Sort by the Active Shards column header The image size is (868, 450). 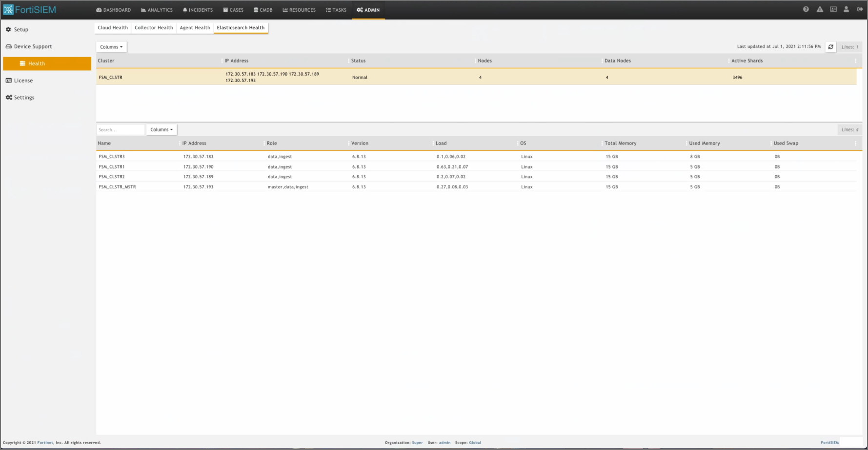click(x=747, y=61)
